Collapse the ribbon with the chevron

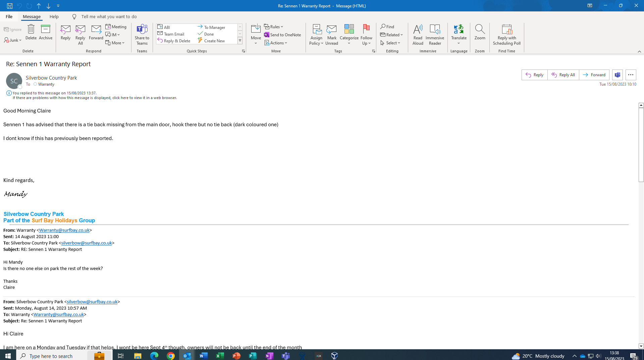click(x=639, y=51)
